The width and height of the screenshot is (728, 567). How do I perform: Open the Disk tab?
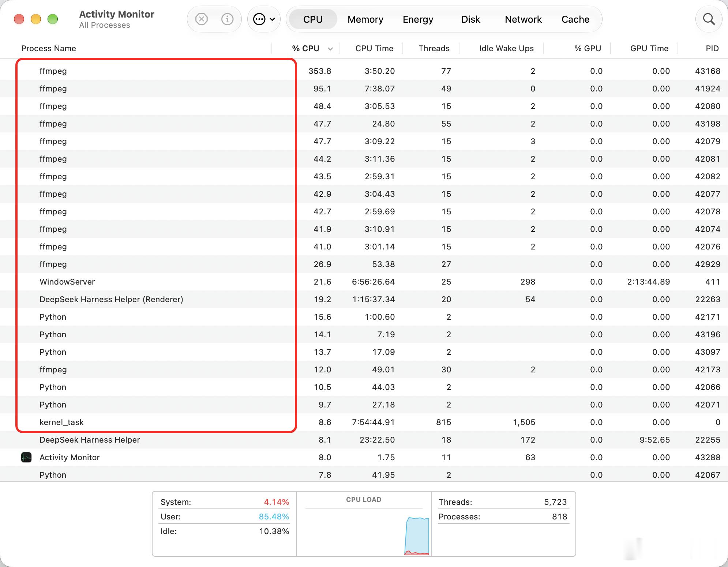[x=470, y=19]
